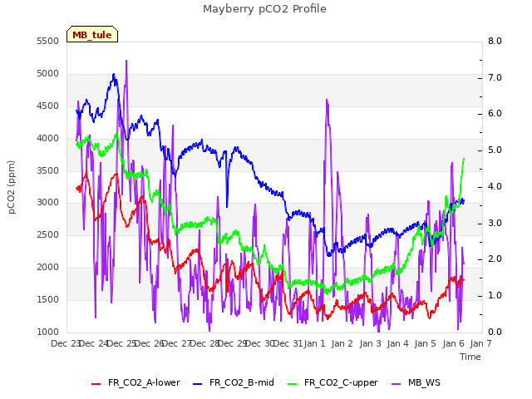Click the 6.0 right axis tick label

click(495, 113)
